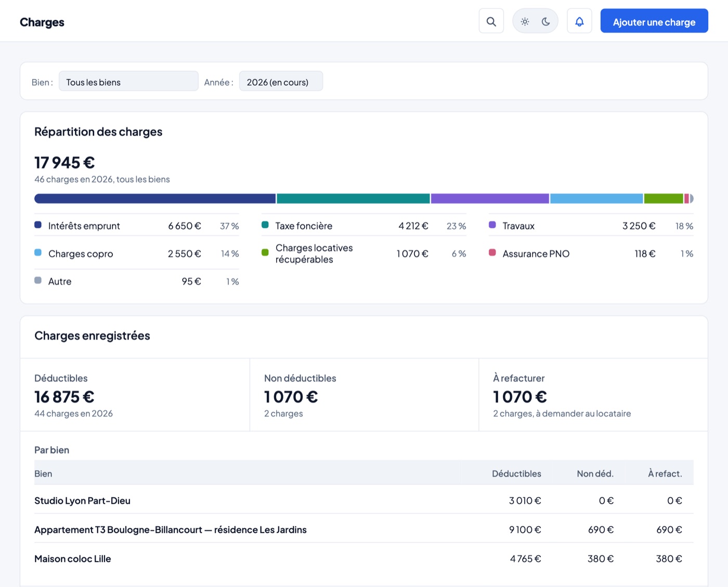Click the Travaux amount 3 250 €

(639, 226)
